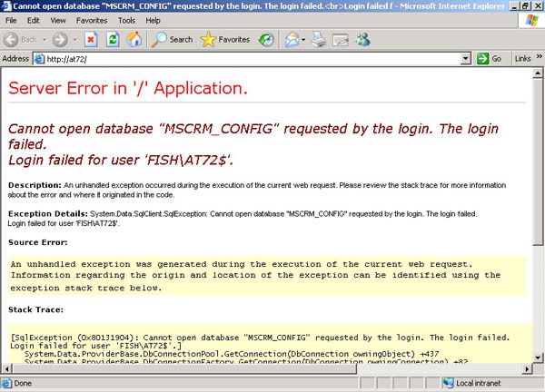The height and width of the screenshot is (392, 545).
Task: Click the 'Local intranet' status text
Action: (479, 383)
